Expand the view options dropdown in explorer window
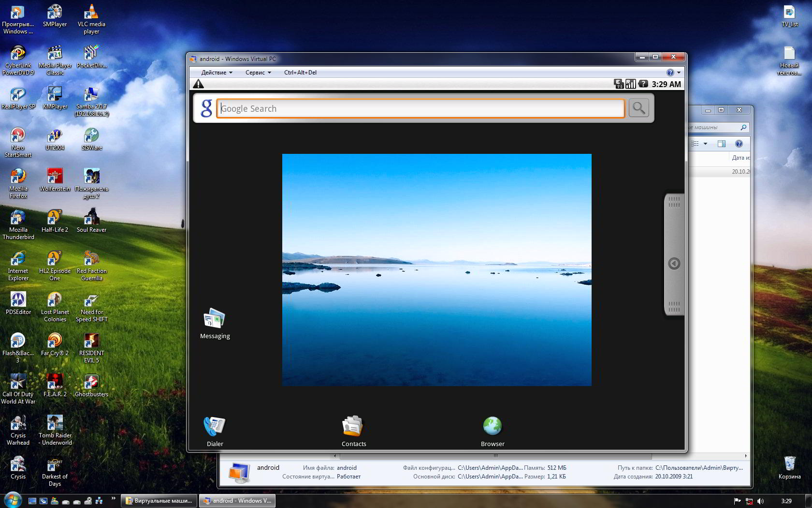 pos(705,144)
